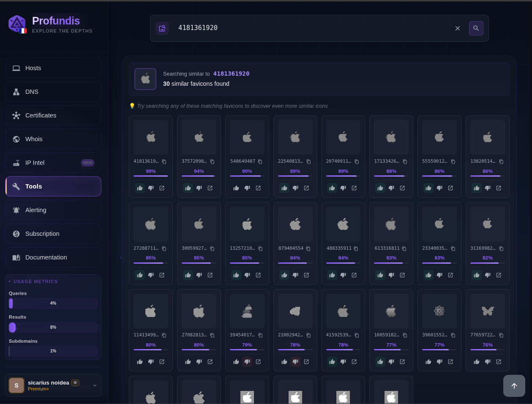Copy the 613316811 favicon hash

pos(404,248)
